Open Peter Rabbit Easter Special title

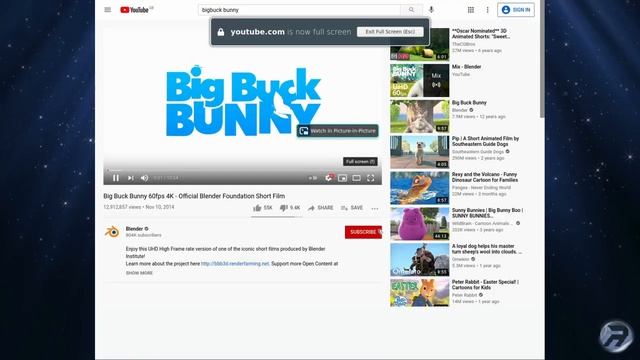click(485, 284)
